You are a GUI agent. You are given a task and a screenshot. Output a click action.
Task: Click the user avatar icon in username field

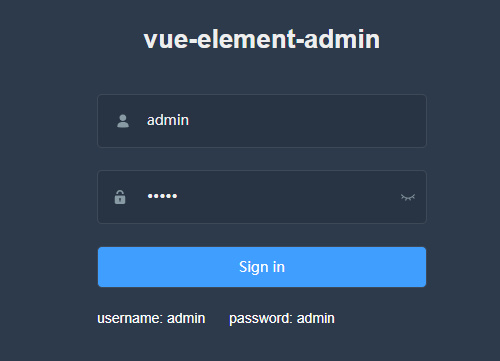point(123,121)
